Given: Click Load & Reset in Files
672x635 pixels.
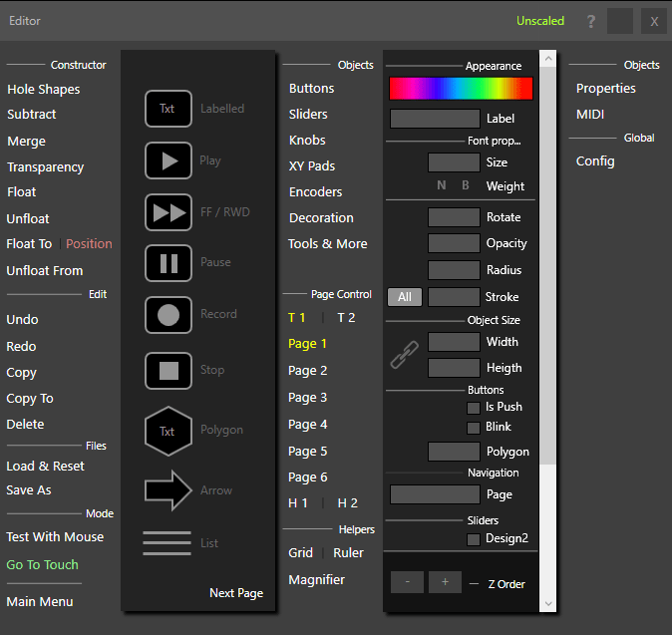Looking at the screenshot, I should click(x=46, y=467).
